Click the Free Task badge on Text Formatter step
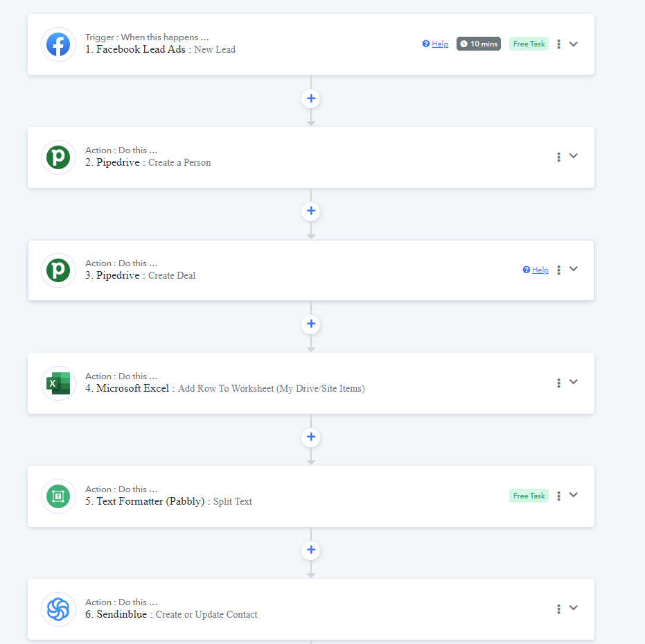645x644 pixels. click(529, 496)
